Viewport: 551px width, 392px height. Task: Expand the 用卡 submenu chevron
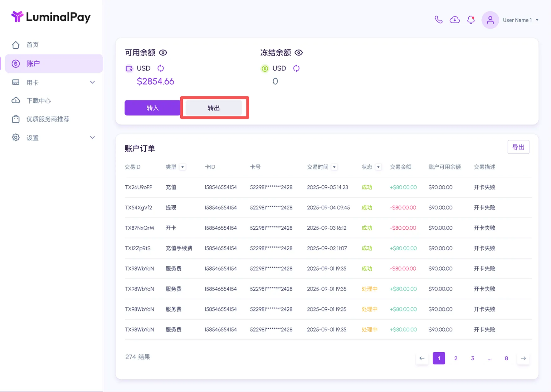coord(92,82)
